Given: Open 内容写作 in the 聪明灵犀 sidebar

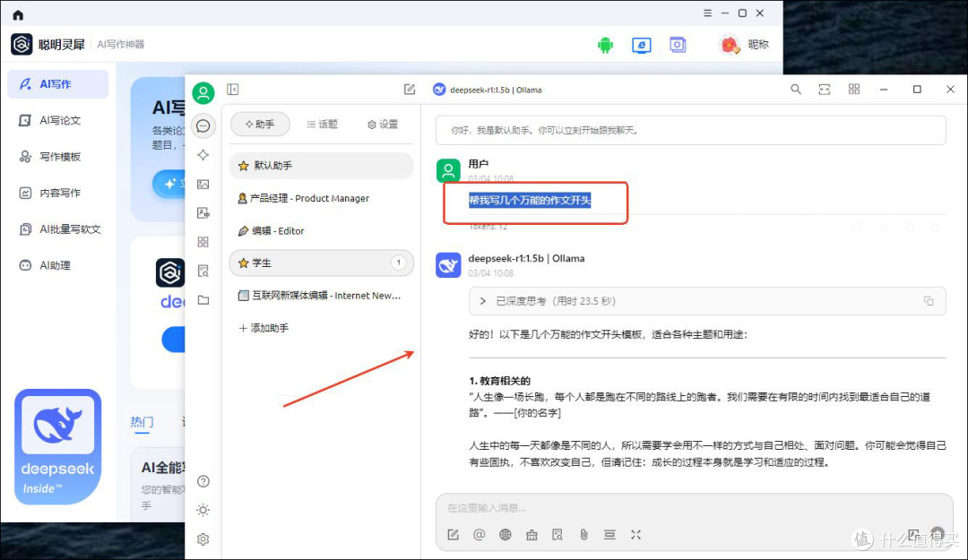Looking at the screenshot, I should (58, 194).
